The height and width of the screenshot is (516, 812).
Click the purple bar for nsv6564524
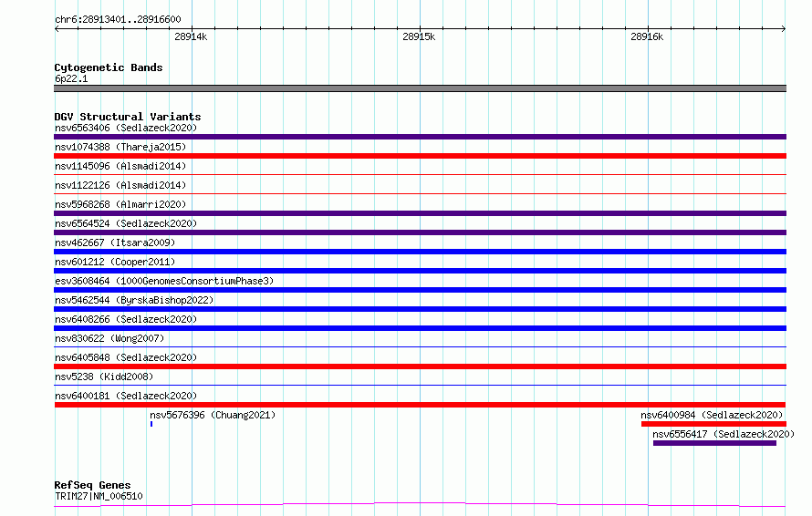(420, 232)
